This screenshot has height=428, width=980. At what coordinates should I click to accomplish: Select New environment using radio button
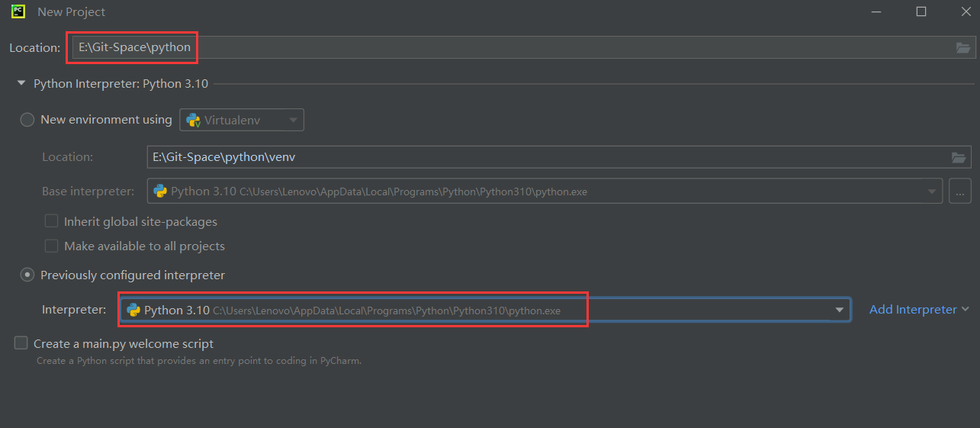(27, 120)
